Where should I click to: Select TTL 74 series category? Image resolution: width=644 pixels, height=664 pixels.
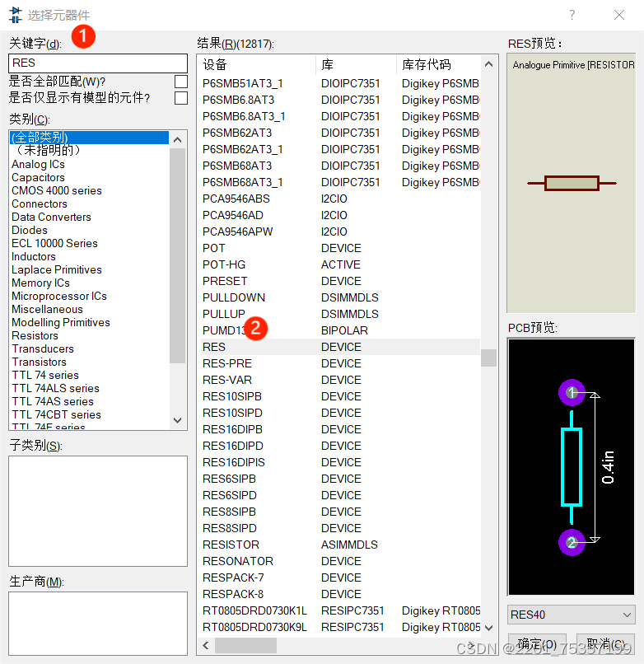pyautogui.click(x=45, y=375)
